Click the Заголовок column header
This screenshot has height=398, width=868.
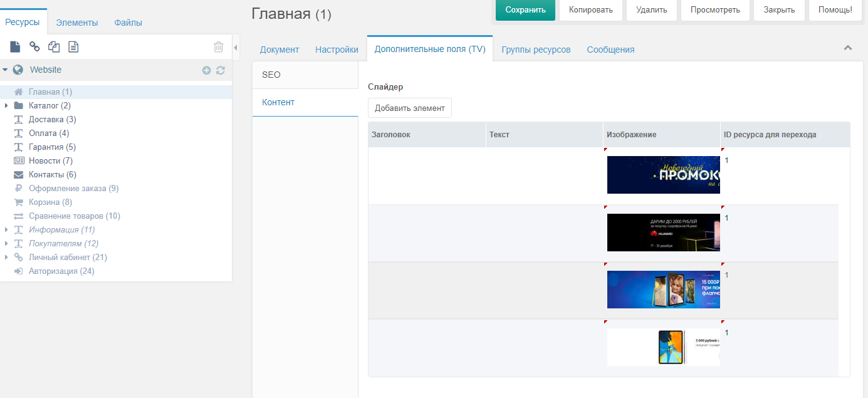tap(427, 135)
